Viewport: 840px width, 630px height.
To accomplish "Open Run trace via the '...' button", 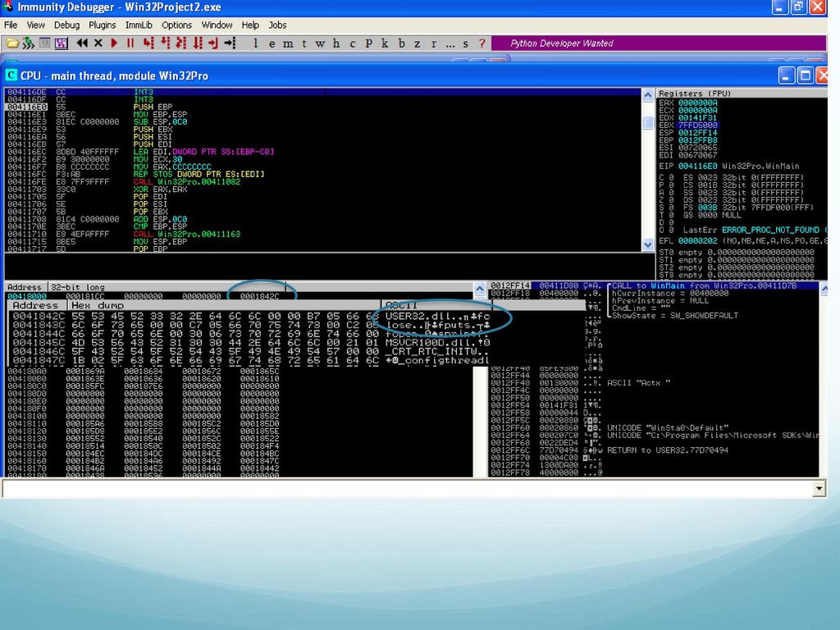I will pyautogui.click(x=450, y=44).
